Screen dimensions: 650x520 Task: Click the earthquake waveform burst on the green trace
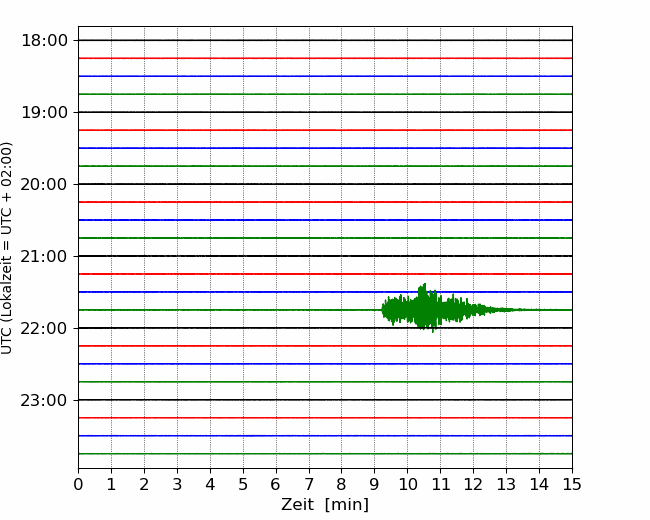[425, 309]
